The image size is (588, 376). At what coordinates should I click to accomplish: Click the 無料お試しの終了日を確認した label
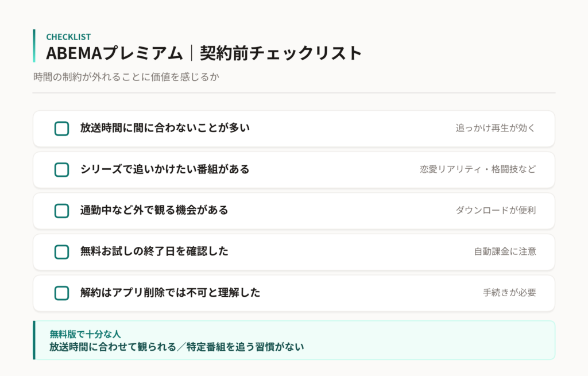click(154, 251)
